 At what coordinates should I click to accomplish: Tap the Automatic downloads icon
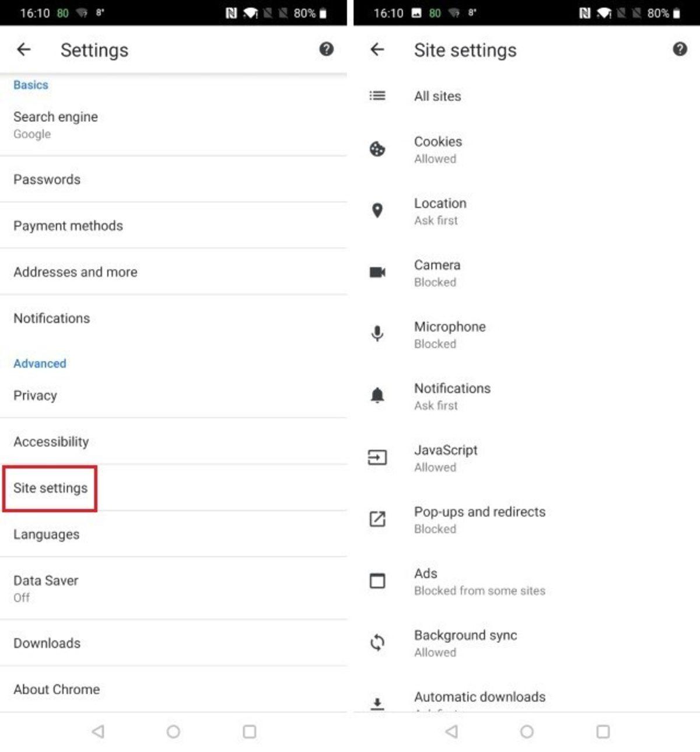378,703
